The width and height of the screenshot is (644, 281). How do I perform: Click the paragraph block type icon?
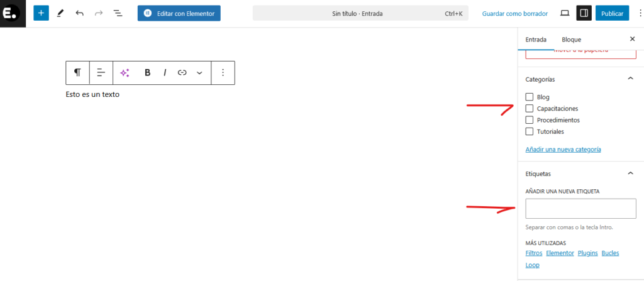click(x=77, y=72)
